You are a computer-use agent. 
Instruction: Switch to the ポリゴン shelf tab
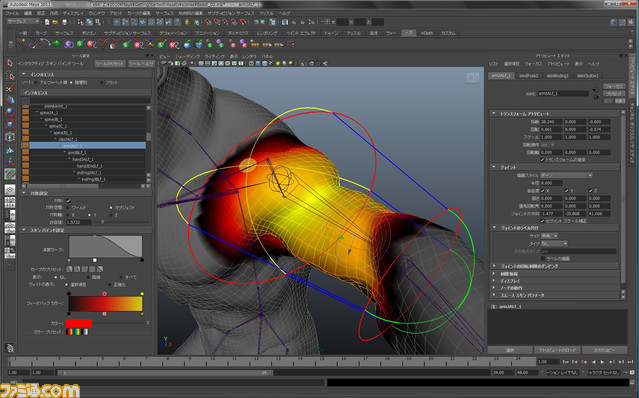(x=88, y=33)
